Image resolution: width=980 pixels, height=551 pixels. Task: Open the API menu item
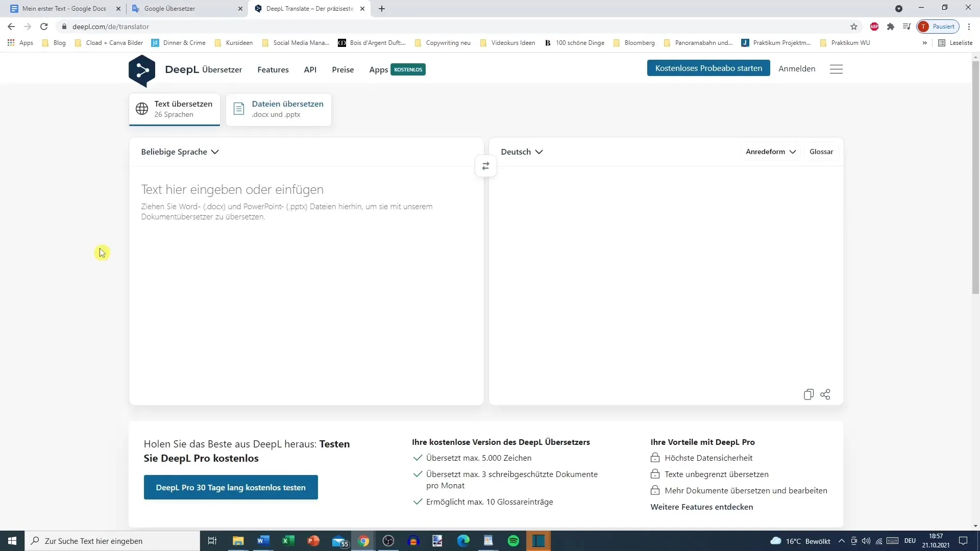pos(310,70)
